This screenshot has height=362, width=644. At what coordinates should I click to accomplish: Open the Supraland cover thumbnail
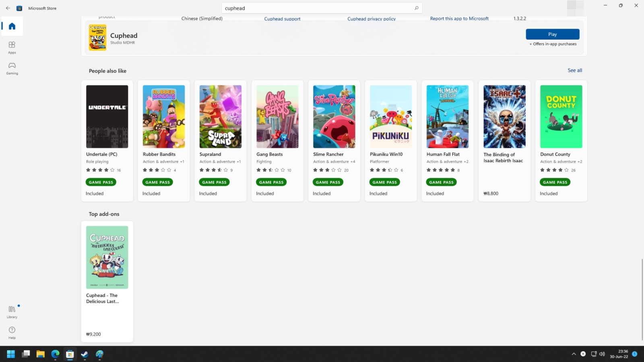click(221, 117)
